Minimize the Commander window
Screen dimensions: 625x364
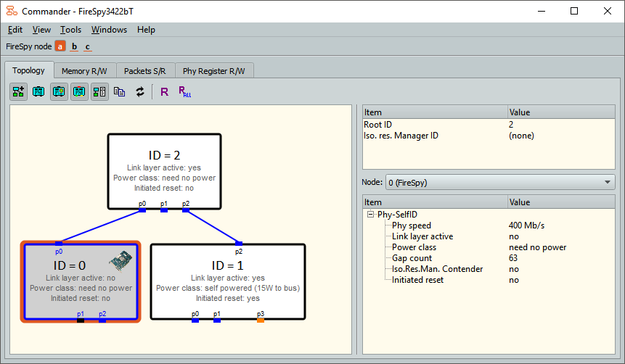point(542,11)
